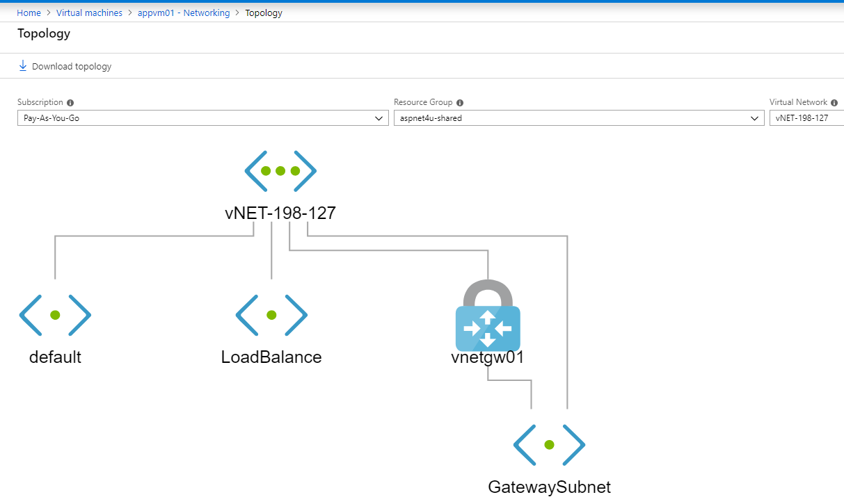Show Subscription info tooltip icon
The image size is (844, 504).
[70, 102]
